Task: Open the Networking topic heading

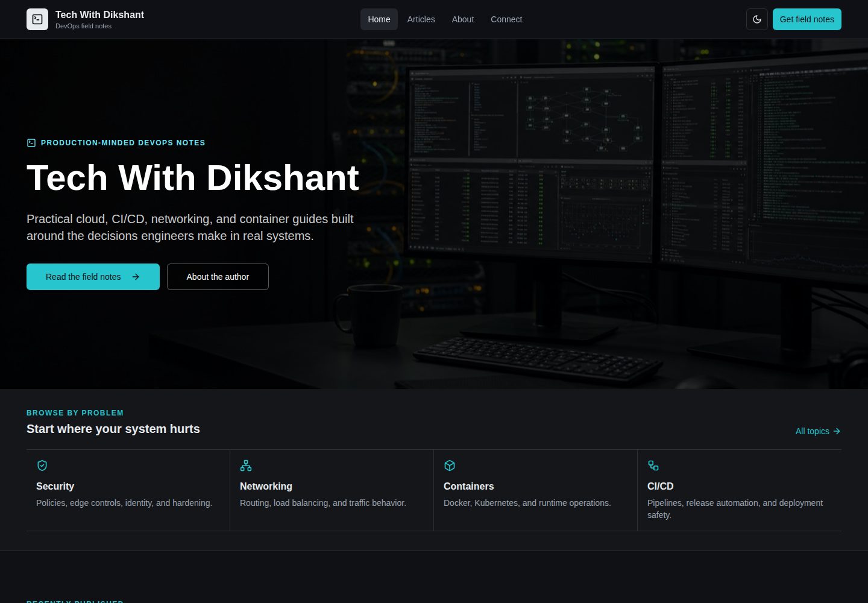Action: click(266, 486)
